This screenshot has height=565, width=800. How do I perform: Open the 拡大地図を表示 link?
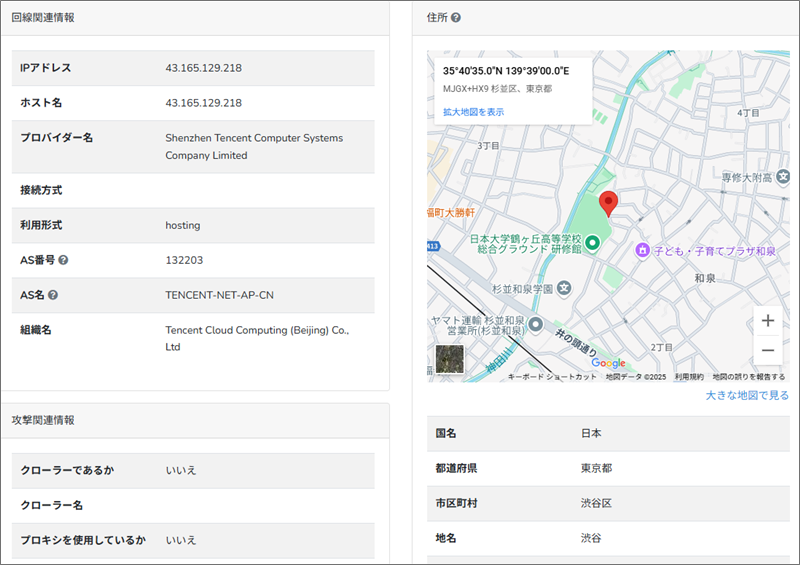coord(473,112)
